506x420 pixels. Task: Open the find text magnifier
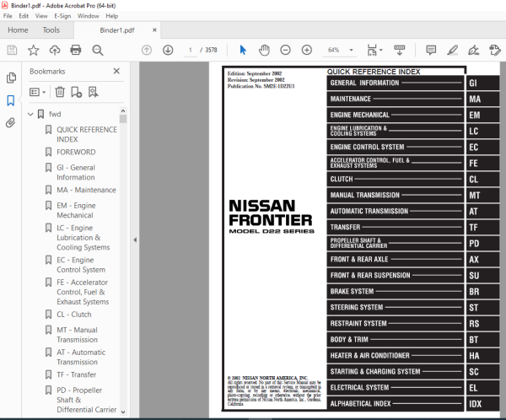tap(98, 50)
